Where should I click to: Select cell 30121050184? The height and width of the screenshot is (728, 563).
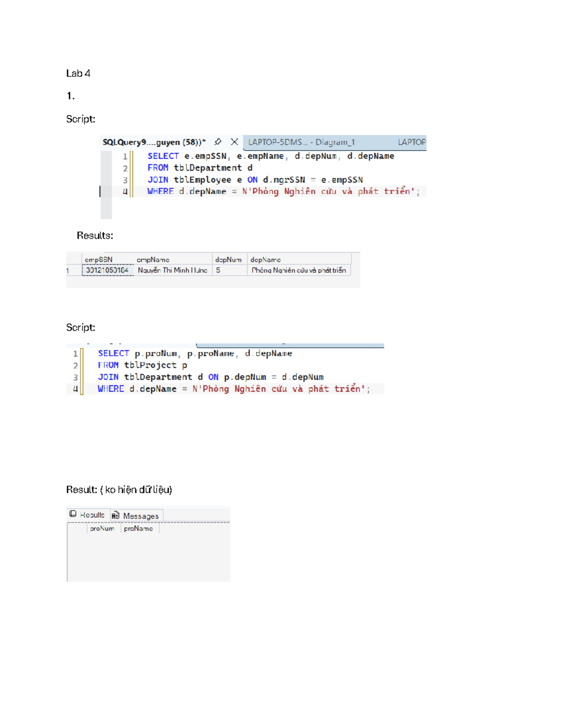click(108, 270)
